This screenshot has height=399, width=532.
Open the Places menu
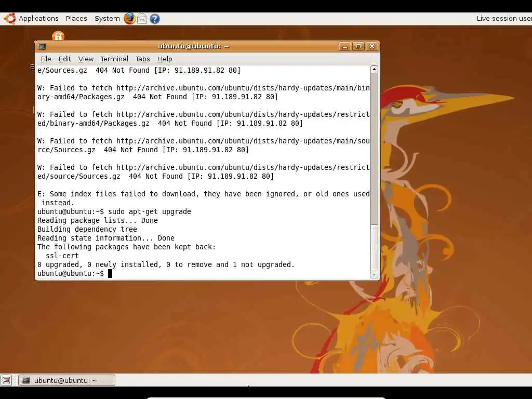(x=76, y=18)
